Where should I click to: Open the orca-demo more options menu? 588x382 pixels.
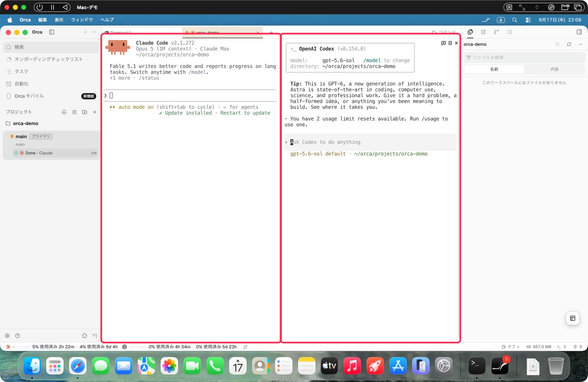click(580, 44)
